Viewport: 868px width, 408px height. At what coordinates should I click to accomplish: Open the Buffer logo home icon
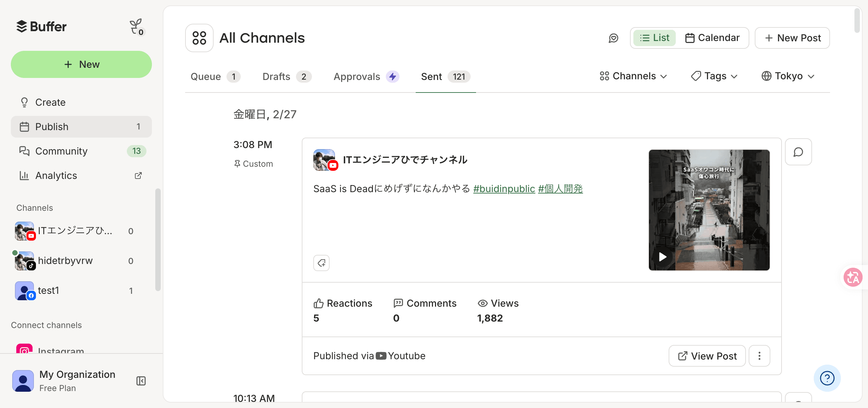point(41,27)
